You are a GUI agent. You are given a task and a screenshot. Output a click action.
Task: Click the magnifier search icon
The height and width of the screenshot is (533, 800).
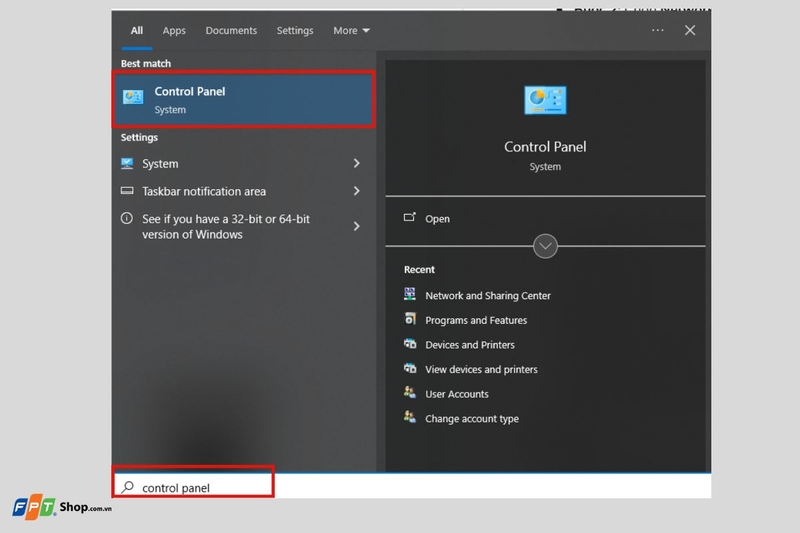point(128,487)
